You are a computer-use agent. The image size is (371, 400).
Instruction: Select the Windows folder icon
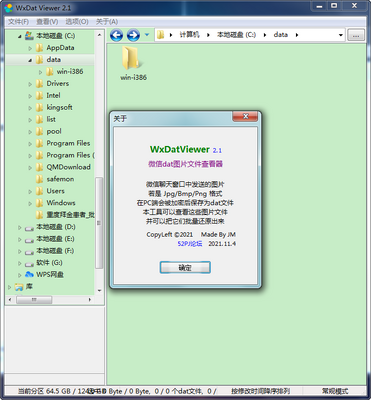pyautogui.click(x=39, y=203)
